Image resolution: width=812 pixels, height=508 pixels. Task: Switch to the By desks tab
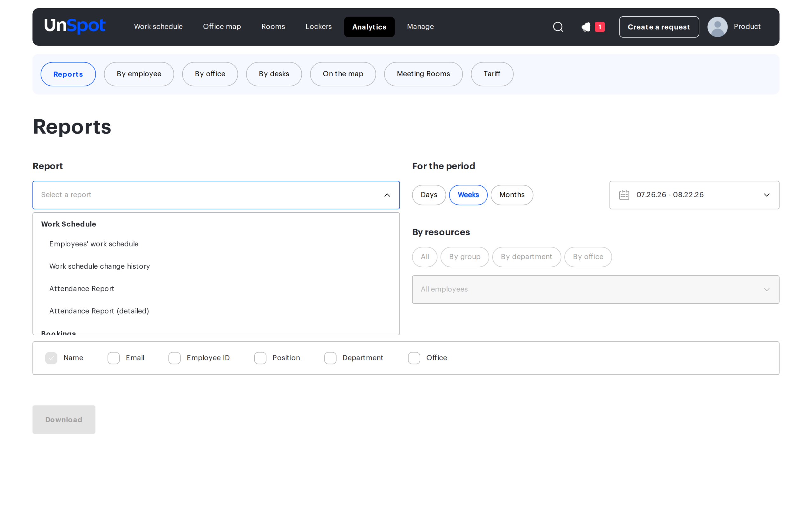[x=274, y=74]
